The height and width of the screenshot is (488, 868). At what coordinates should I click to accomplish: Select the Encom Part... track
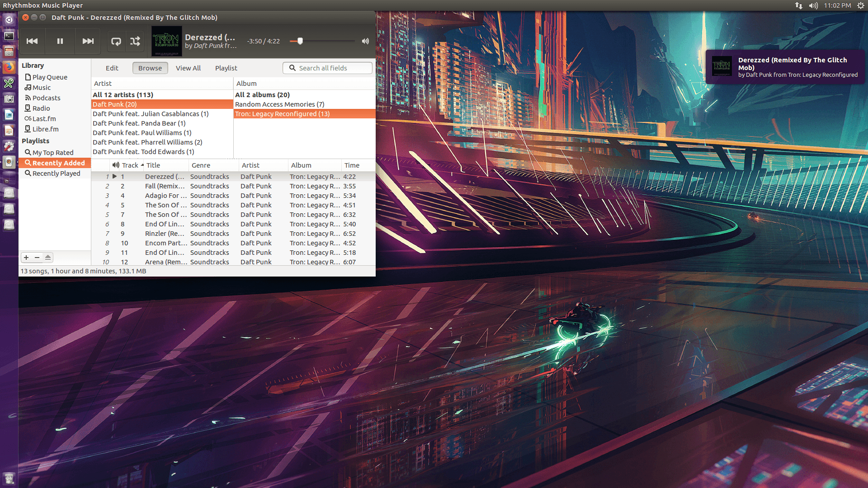point(233,243)
